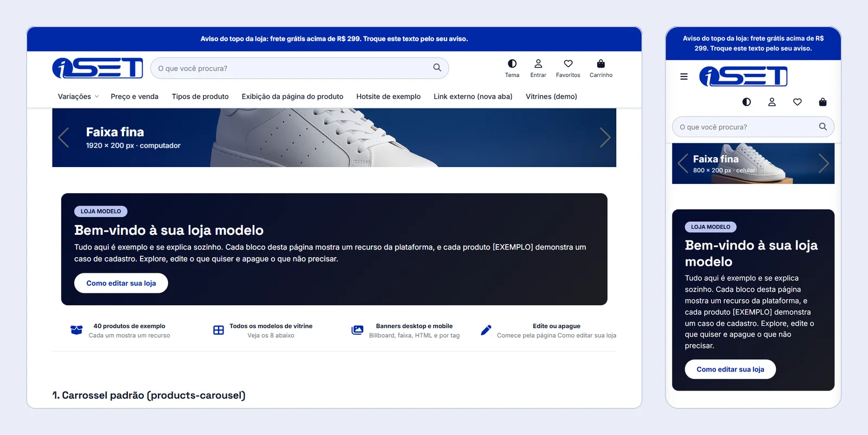The image size is (868, 435).
Task: Click the LOJA MODELO badge on mobile
Action: click(x=711, y=227)
